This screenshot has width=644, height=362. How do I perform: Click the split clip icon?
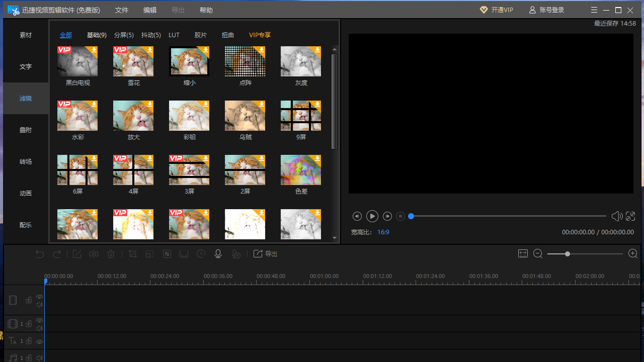tap(94, 254)
